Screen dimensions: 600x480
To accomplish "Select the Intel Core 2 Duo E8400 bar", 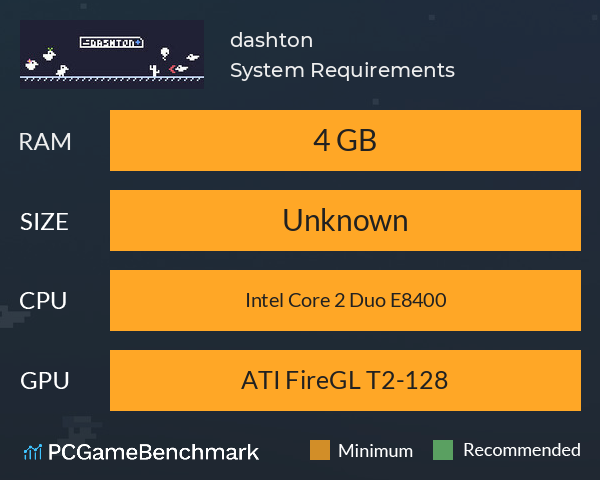I will coord(345,300).
